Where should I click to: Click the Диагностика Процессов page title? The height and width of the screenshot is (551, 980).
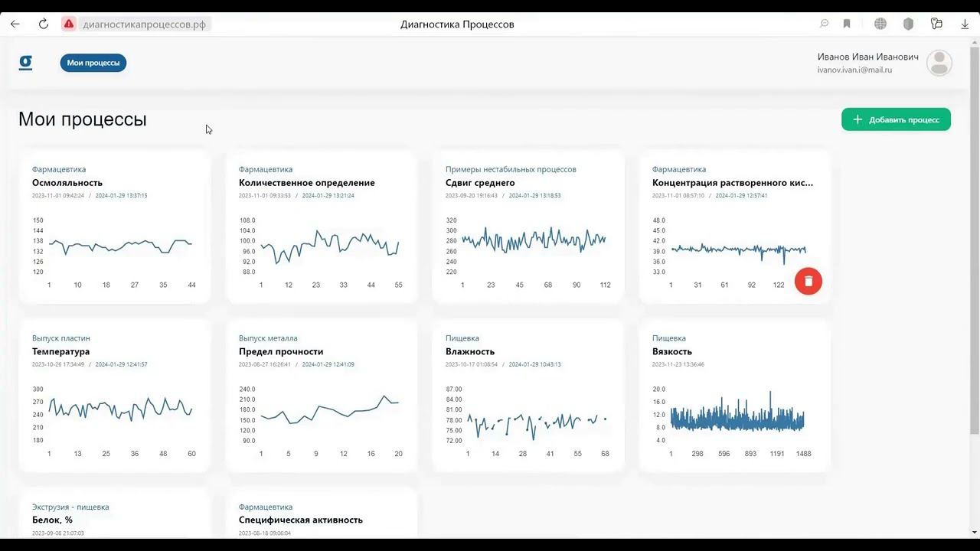(x=457, y=24)
